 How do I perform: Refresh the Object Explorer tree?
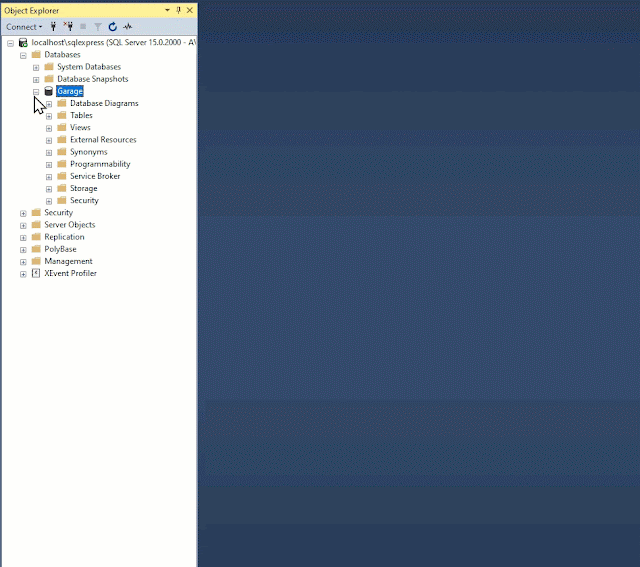[112, 27]
